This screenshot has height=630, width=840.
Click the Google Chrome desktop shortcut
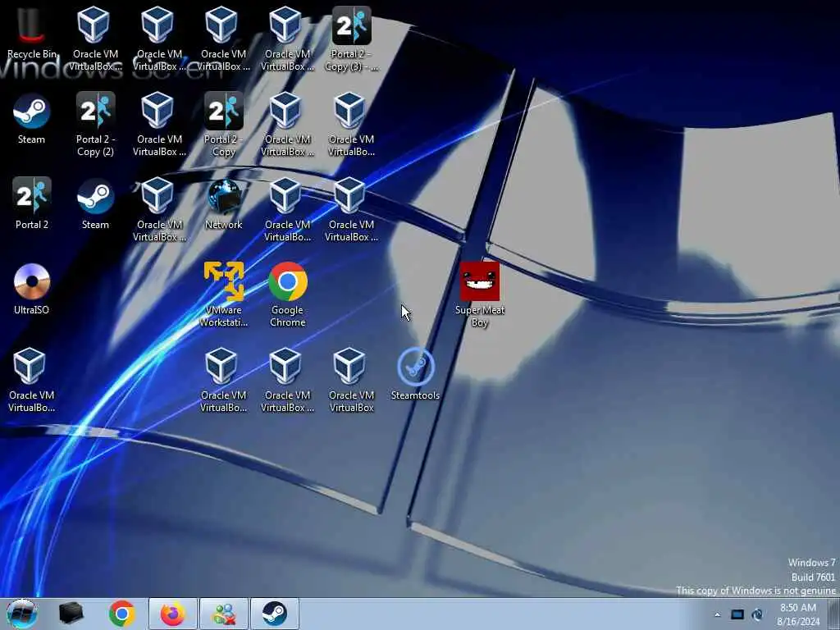288,294
